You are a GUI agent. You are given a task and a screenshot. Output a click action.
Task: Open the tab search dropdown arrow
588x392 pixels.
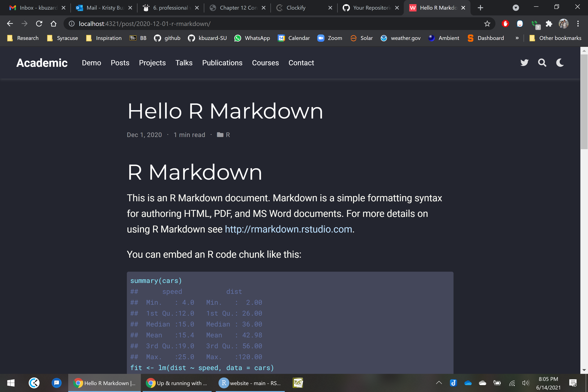click(x=516, y=8)
